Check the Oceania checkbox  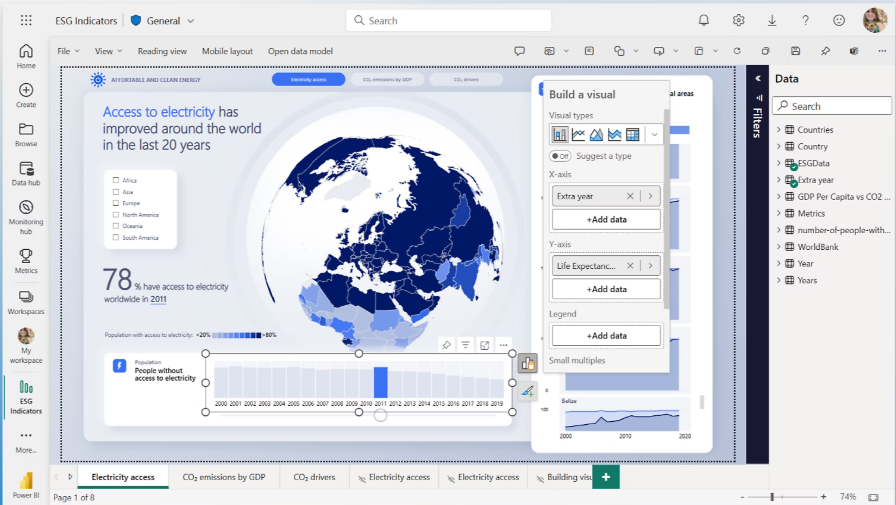point(116,226)
